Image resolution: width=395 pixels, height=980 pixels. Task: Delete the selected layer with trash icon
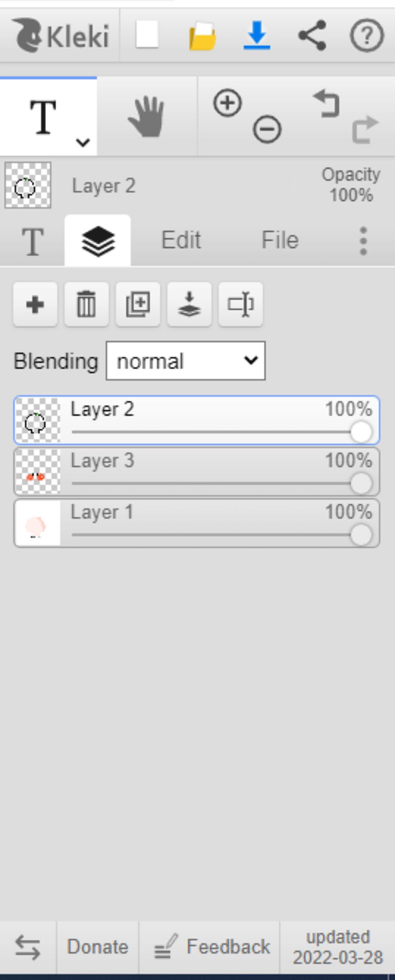(86, 305)
